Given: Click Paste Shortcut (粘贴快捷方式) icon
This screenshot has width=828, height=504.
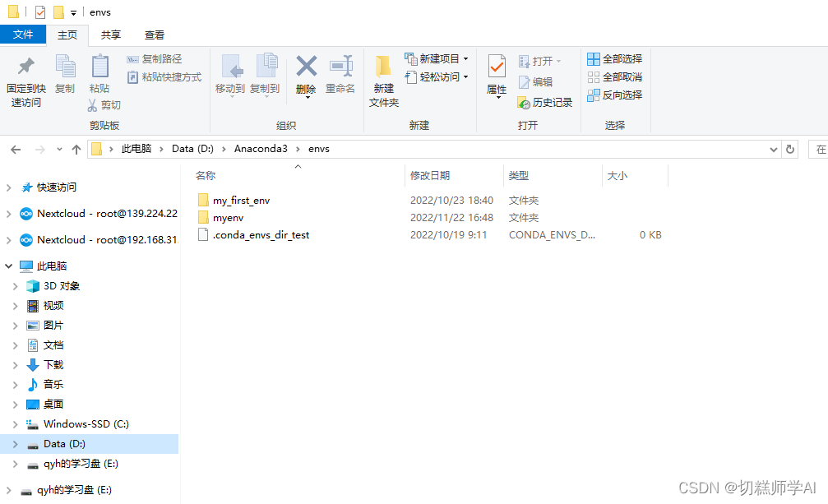Looking at the screenshot, I should 132,77.
